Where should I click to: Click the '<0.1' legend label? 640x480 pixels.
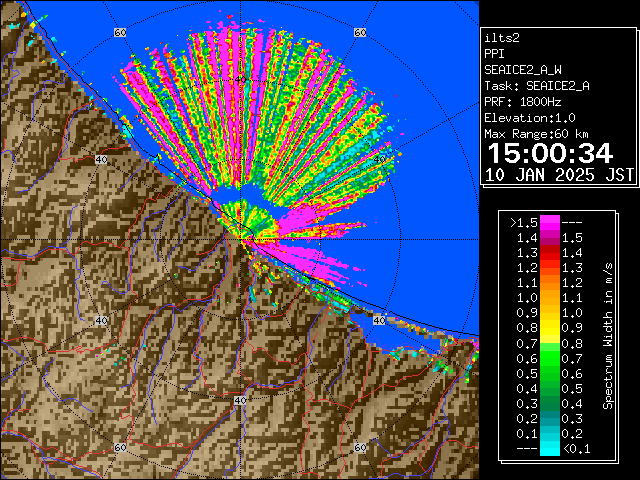pos(577,449)
